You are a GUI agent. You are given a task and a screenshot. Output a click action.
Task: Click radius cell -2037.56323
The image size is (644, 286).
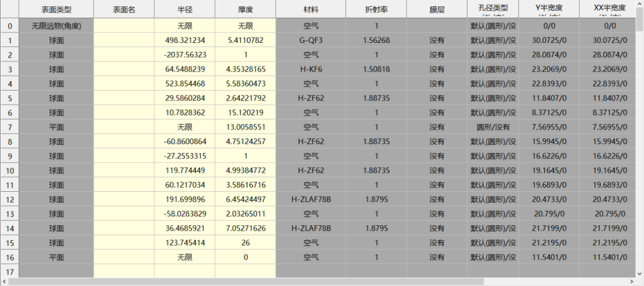click(x=185, y=55)
